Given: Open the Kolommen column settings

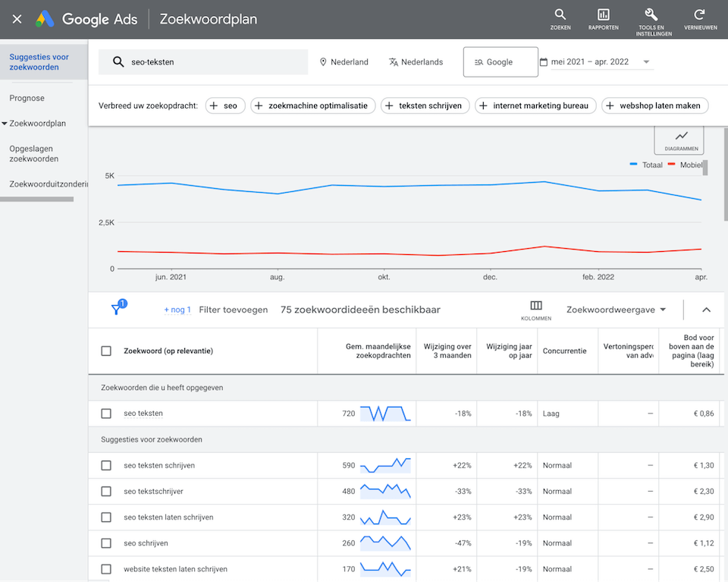Looking at the screenshot, I should coord(536,310).
